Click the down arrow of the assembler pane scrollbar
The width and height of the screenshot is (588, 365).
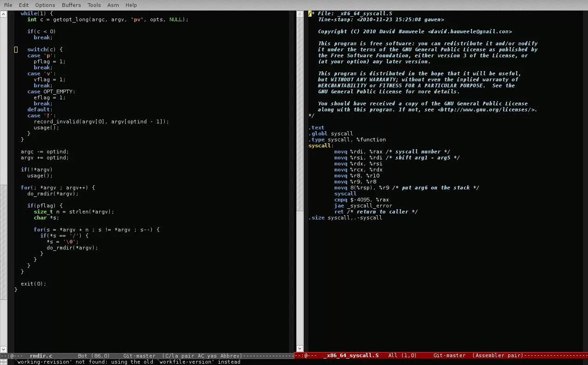pyautogui.click(x=299, y=349)
